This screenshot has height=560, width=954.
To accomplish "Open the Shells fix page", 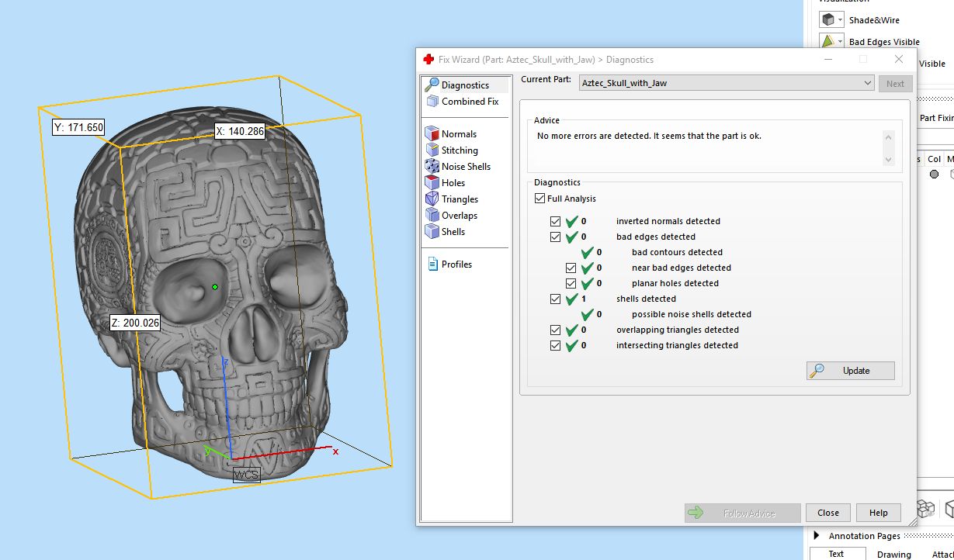I will (453, 232).
